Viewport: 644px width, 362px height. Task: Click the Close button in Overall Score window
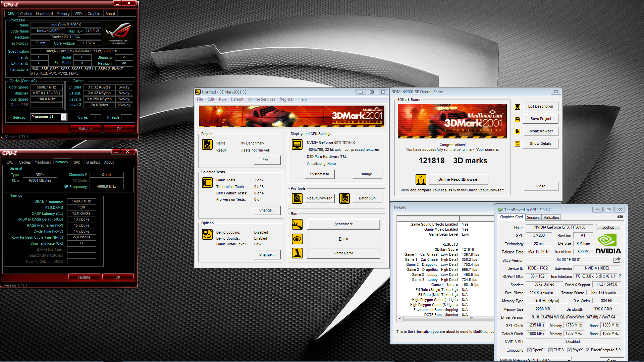pyautogui.click(x=541, y=186)
